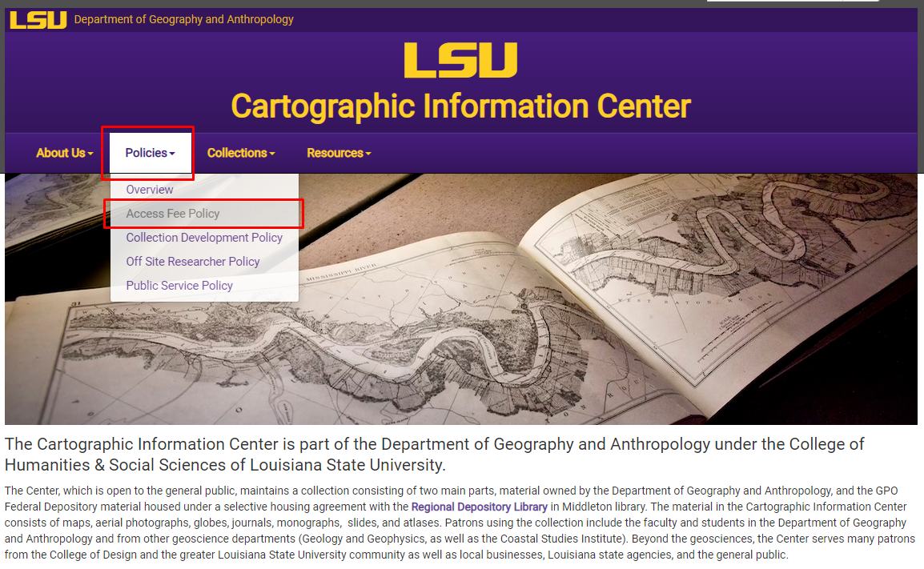Open Collection Development Policy menu item
This screenshot has width=924, height=569.
click(204, 238)
